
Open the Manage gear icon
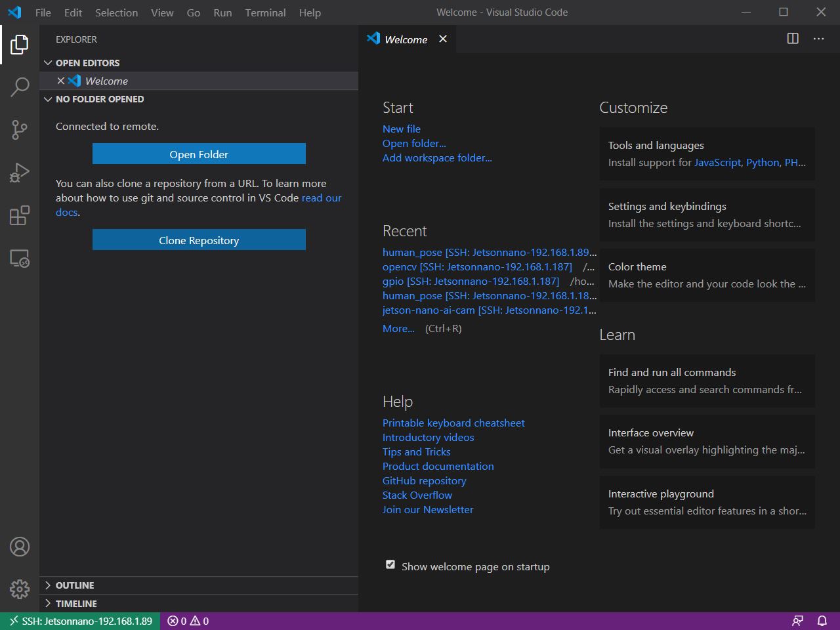(20, 589)
